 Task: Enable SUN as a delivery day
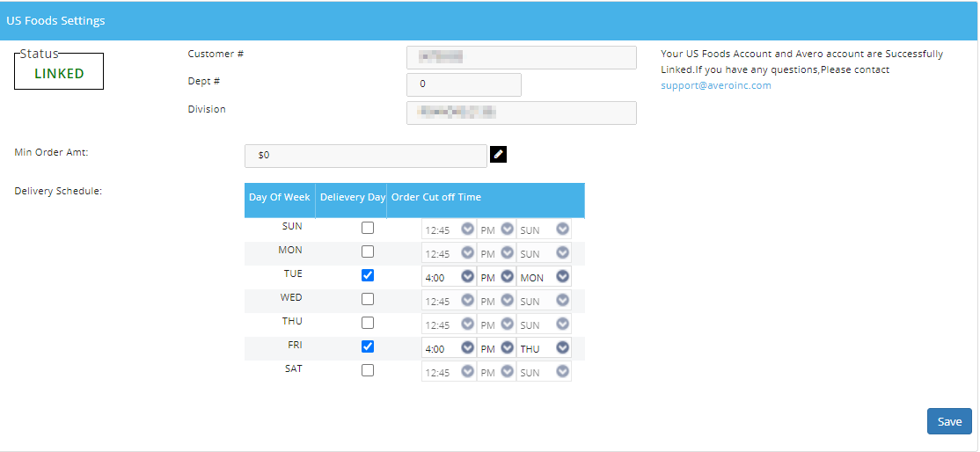click(368, 228)
